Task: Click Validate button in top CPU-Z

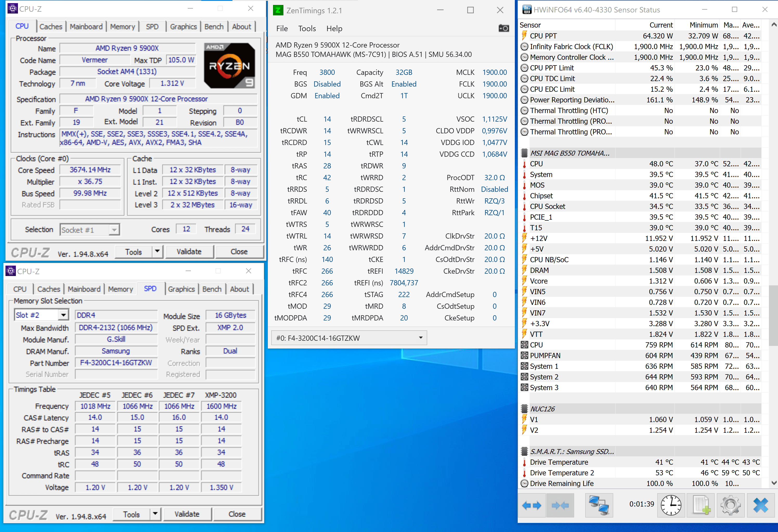Action: [x=189, y=251]
